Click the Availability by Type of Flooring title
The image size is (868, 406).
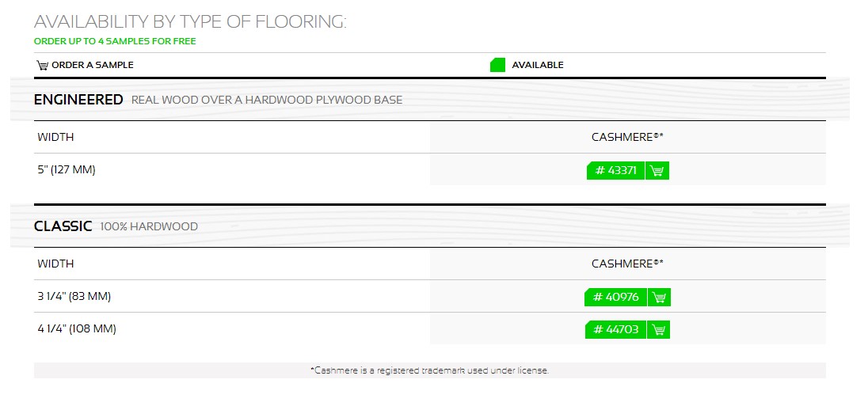click(190, 21)
